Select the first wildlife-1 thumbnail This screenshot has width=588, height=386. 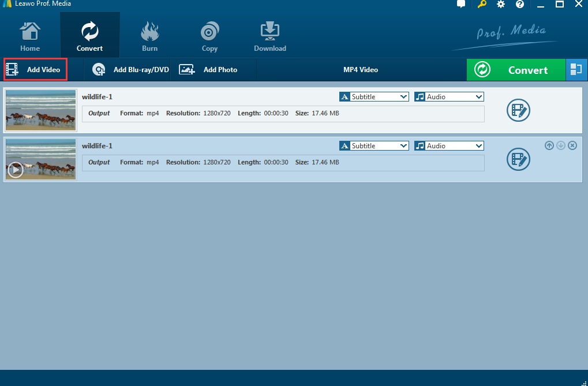point(40,110)
